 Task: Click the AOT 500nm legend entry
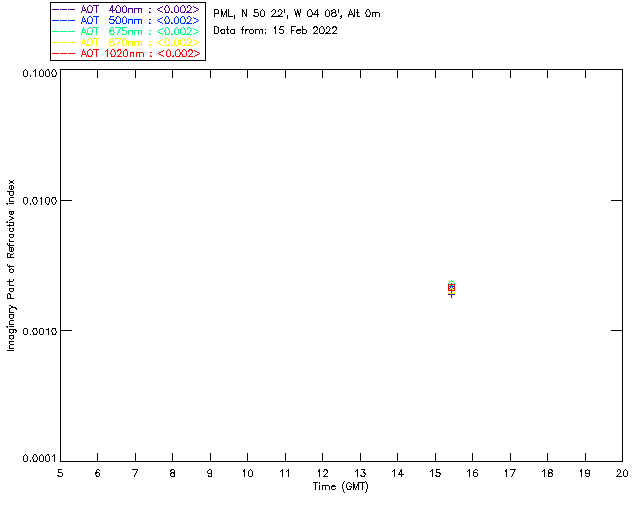126,20
